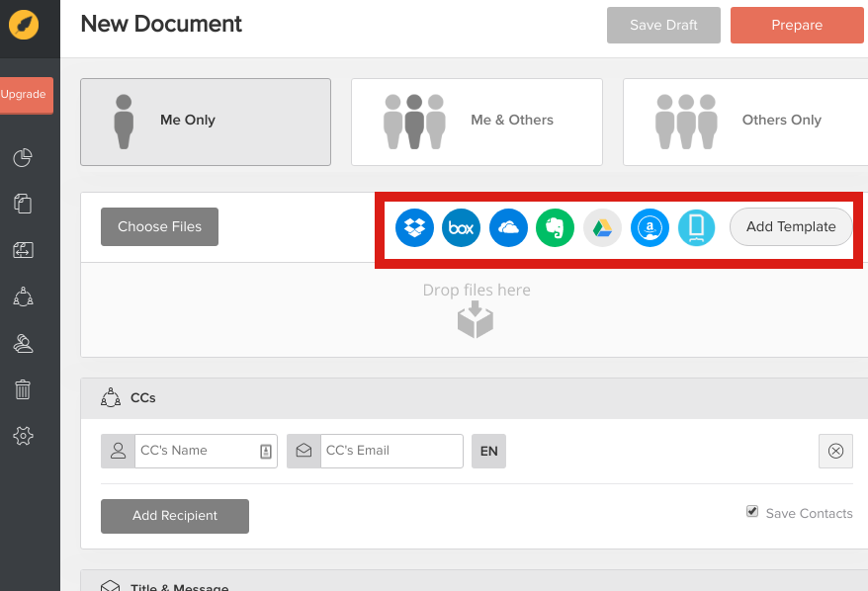
Task: Click the person icon beside CC's Name
Action: (x=118, y=451)
